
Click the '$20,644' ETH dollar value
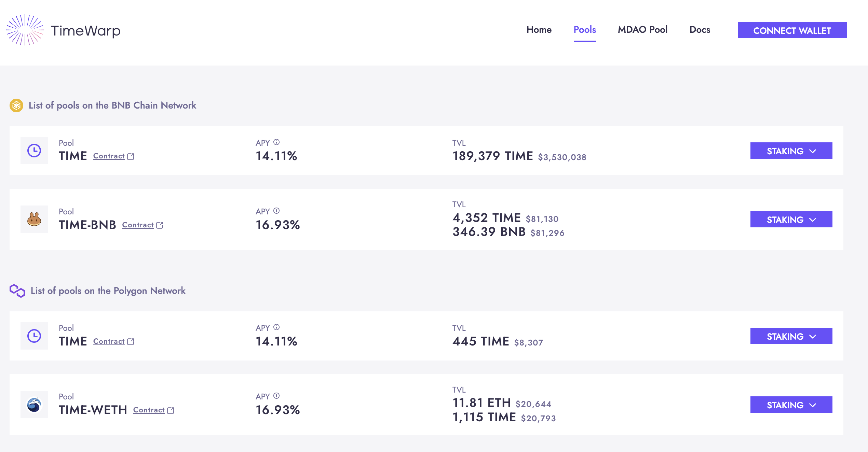point(533,404)
